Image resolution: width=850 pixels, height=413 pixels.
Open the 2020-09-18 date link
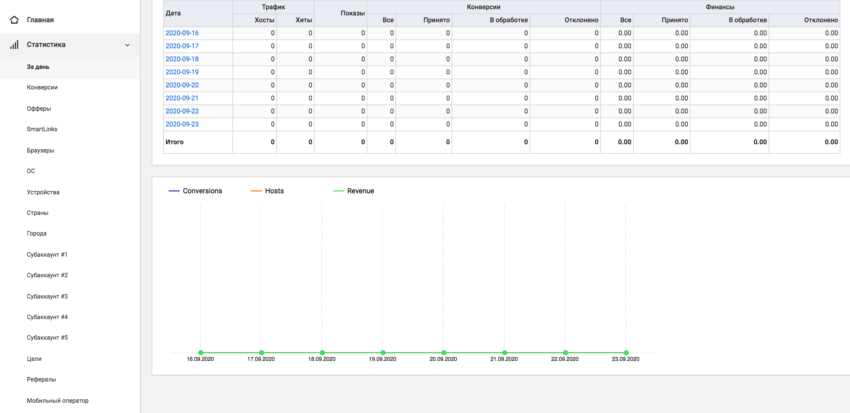pyautogui.click(x=182, y=59)
